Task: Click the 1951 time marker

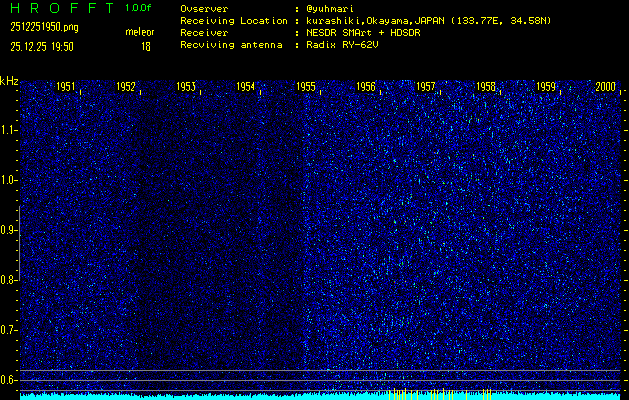Action: 65,87
